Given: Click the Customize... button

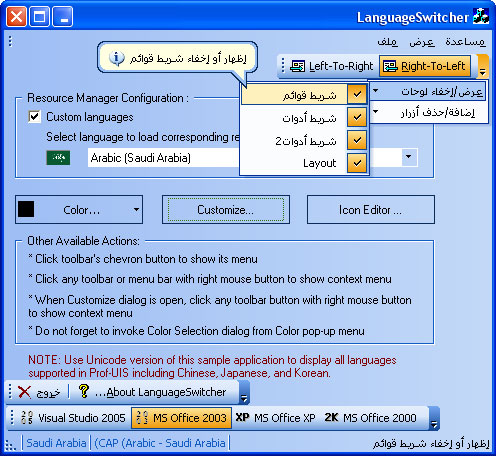Looking at the screenshot, I should tap(226, 210).
